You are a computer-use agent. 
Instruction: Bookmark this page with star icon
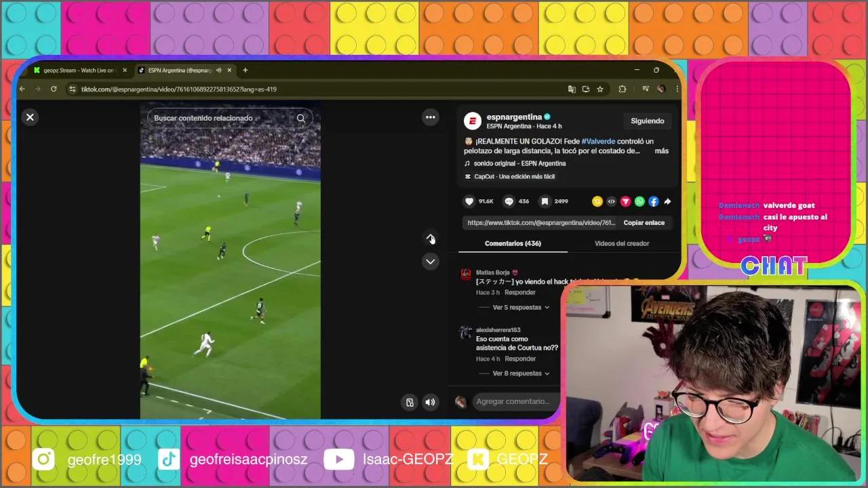click(600, 89)
